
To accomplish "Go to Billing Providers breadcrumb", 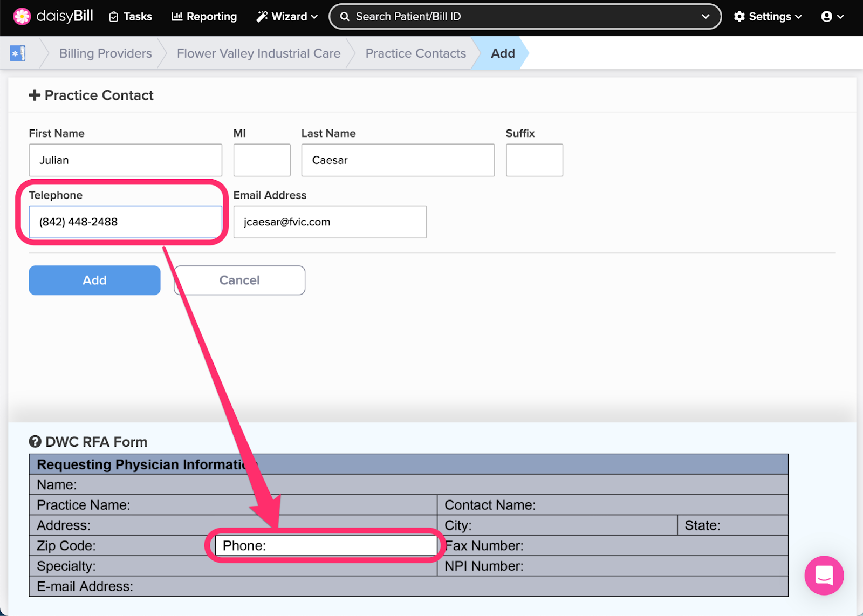I will (x=105, y=53).
